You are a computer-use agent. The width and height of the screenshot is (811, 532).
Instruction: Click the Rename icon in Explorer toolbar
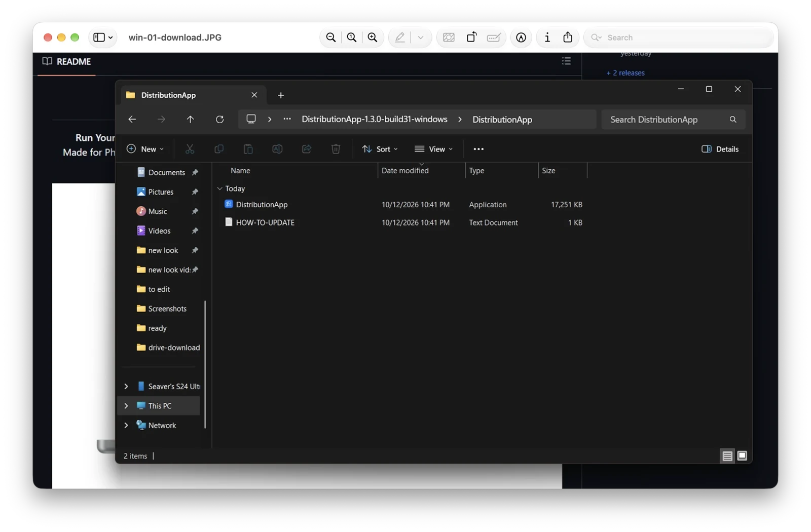pos(277,149)
